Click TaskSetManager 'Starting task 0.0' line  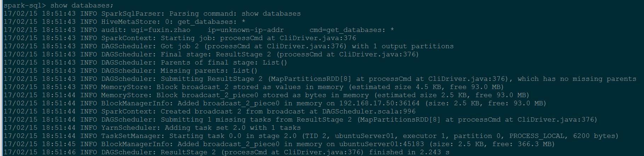point(311,136)
